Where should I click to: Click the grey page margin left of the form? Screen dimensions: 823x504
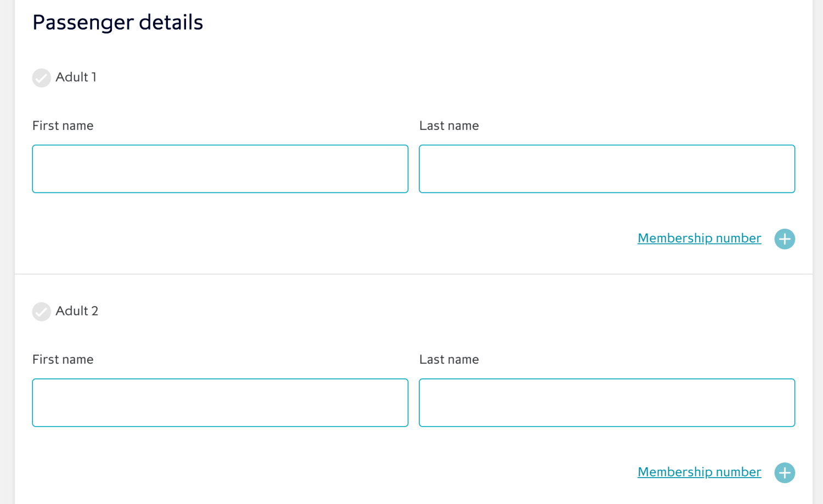pos(7,252)
